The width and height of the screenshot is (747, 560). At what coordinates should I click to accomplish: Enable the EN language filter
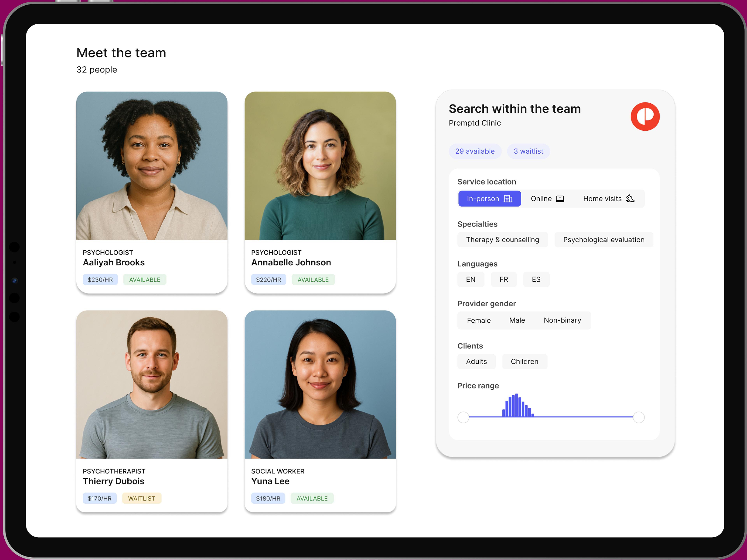coord(470,279)
